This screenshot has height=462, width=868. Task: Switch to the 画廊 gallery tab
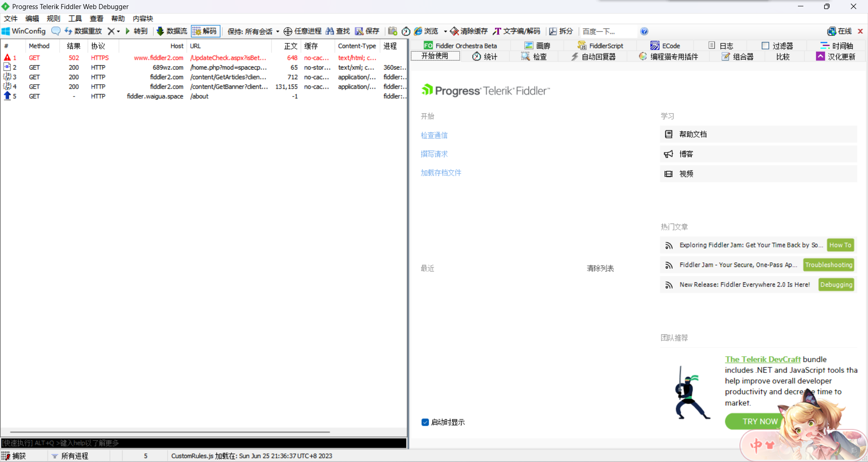[x=538, y=46]
